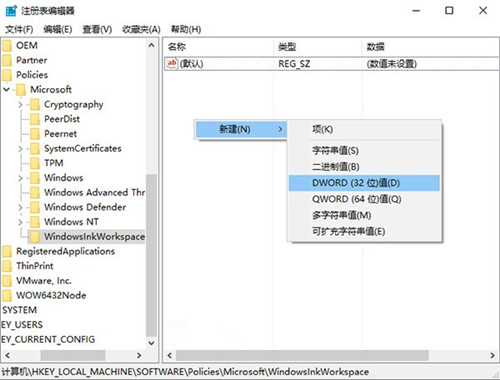Click the Registry Editor app icon in title bar
This screenshot has width=500, height=380.
click(11, 11)
